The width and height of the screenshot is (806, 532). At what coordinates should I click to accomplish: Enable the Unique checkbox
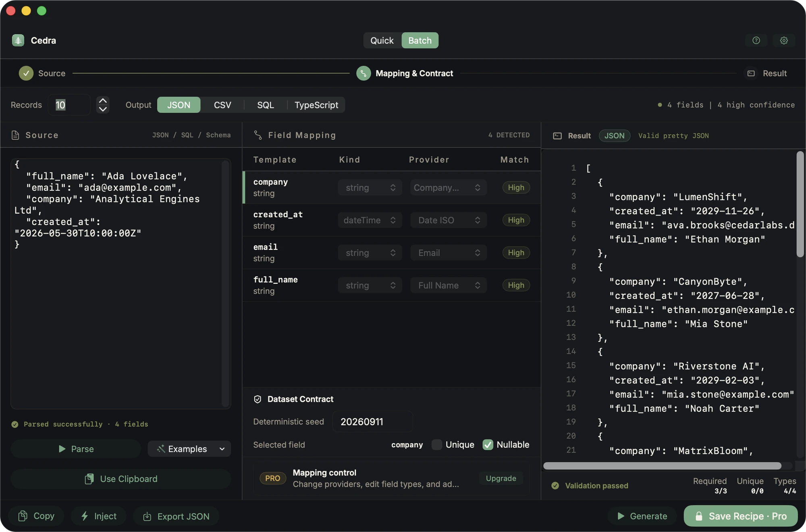[x=437, y=445]
